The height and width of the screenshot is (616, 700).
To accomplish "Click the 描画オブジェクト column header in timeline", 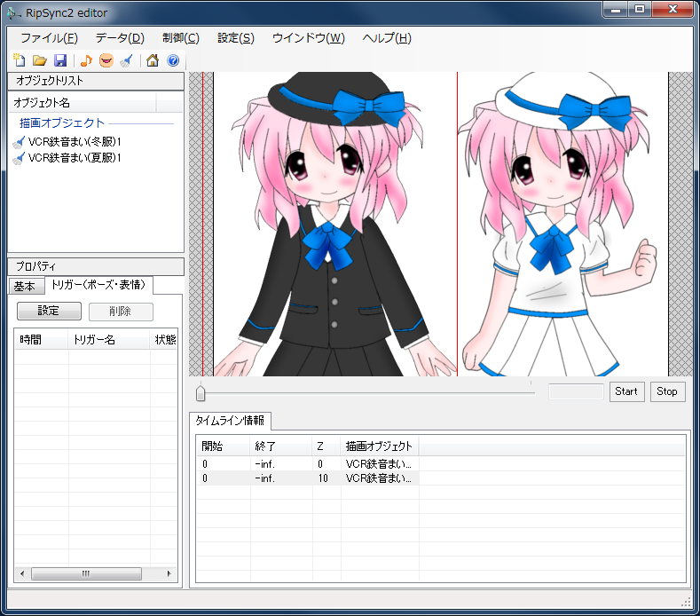I will (380, 446).
